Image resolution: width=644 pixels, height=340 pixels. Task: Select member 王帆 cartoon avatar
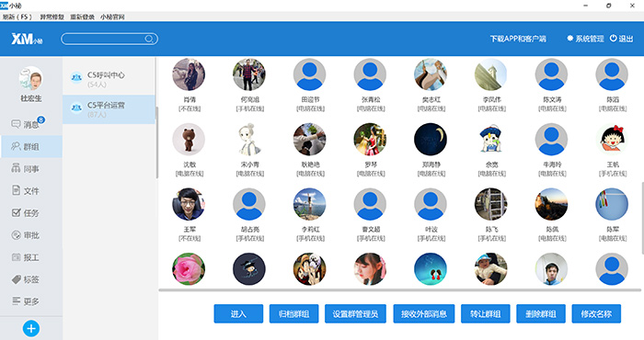[612, 140]
